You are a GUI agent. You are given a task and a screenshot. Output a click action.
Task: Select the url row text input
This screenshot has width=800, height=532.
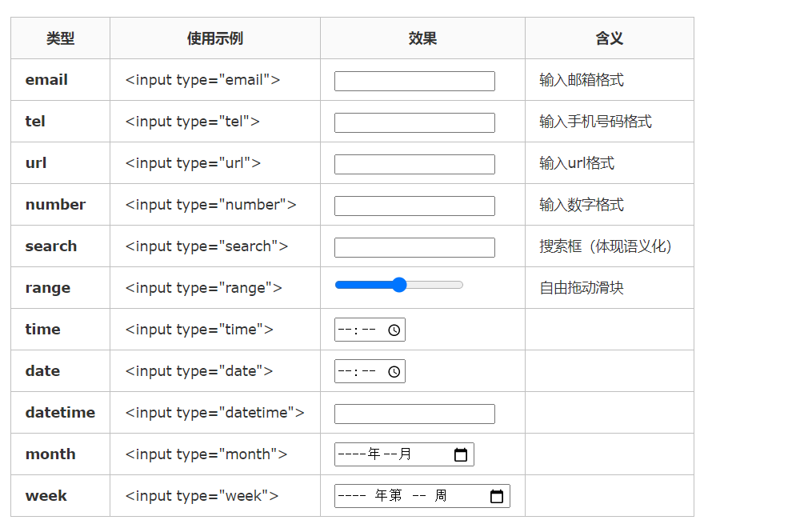point(414,164)
